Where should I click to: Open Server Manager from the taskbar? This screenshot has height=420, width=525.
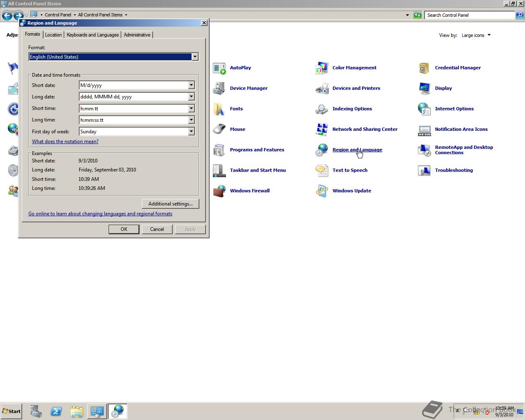click(x=36, y=411)
